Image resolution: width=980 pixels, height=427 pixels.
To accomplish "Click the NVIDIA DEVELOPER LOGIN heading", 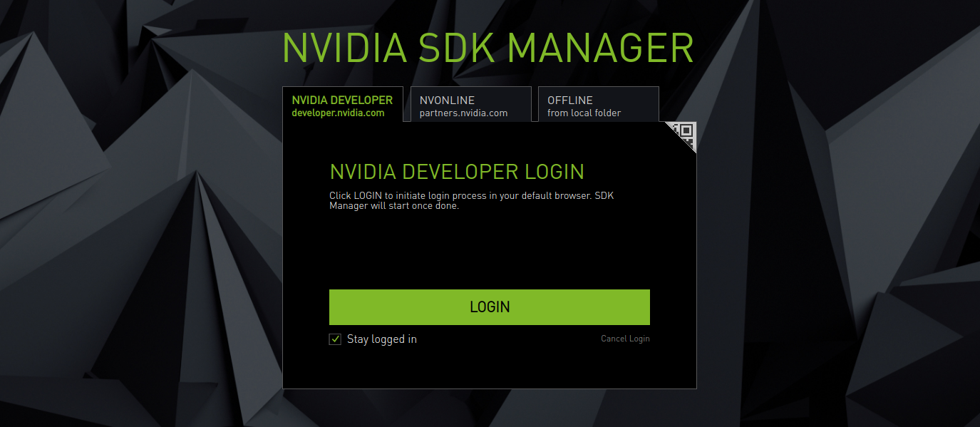I will point(457,172).
